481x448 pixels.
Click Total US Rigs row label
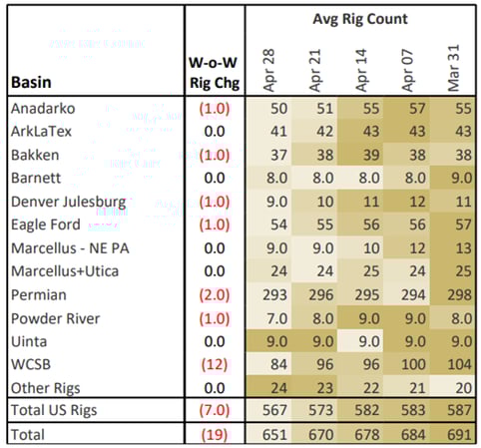54,410
